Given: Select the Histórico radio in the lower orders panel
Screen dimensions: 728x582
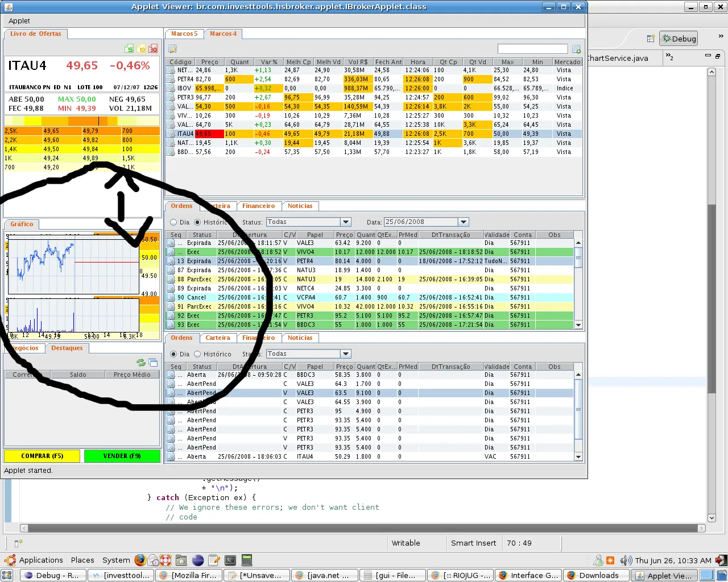Looking at the screenshot, I should (x=197, y=354).
